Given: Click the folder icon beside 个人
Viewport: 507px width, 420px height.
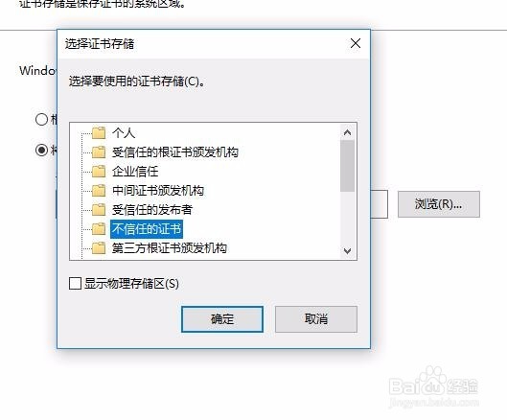Looking at the screenshot, I should 99,132.
